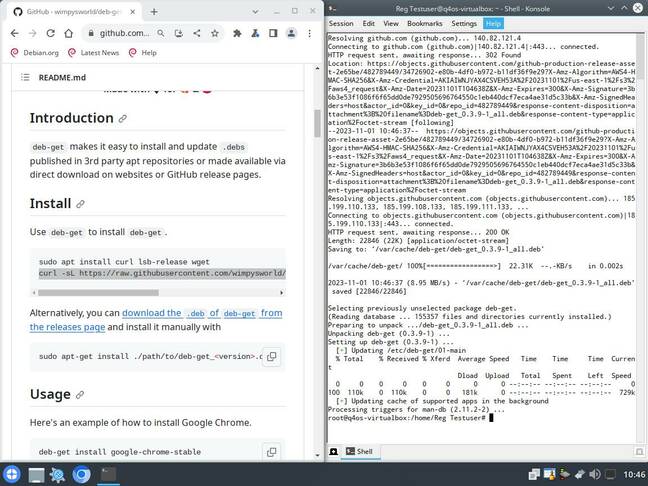Viewport: 648px width, 486px height.
Task: Switch to Chrome in the taskbar
Action: click(x=81, y=474)
